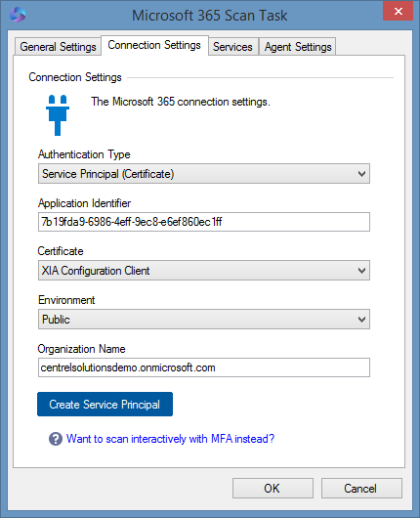The width and height of the screenshot is (420, 518).
Task: Click the XIA Configuration Client certificate value
Action: [96, 271]
